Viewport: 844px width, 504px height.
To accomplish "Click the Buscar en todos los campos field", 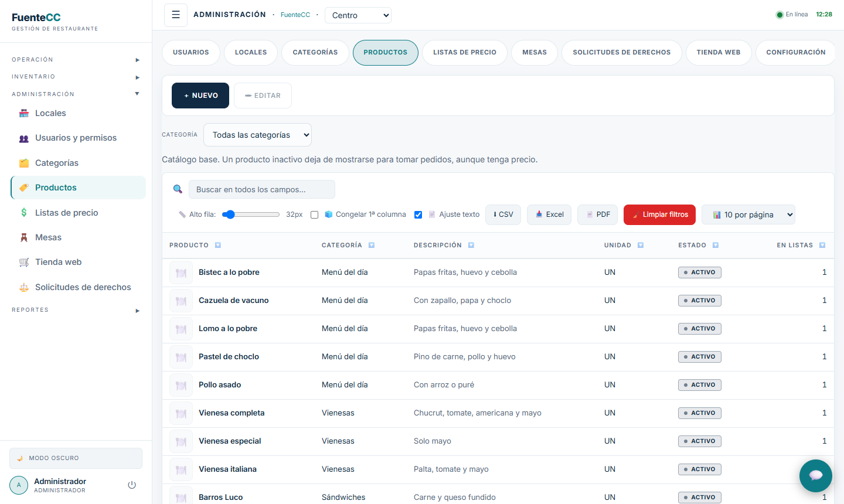I will 262,189.
